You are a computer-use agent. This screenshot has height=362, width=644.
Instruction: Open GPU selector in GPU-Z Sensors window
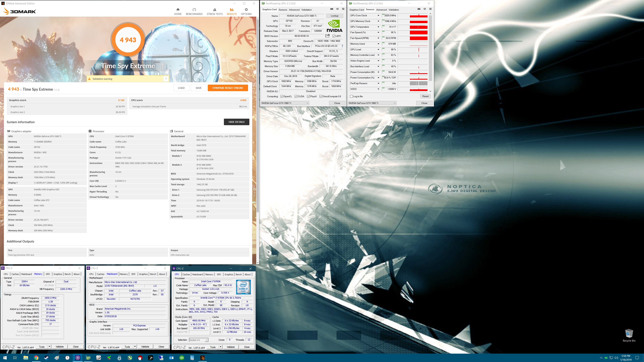372,103
